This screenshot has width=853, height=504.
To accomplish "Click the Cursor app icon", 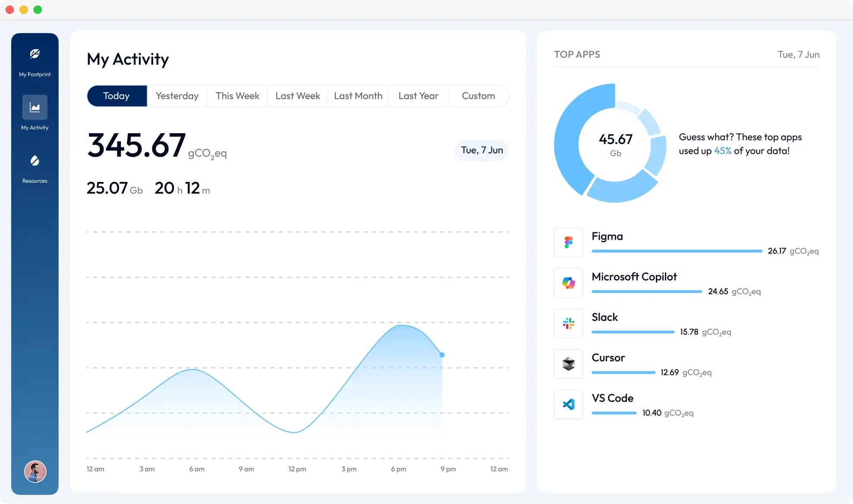I will pyautogui.click(x=568, y=364).
